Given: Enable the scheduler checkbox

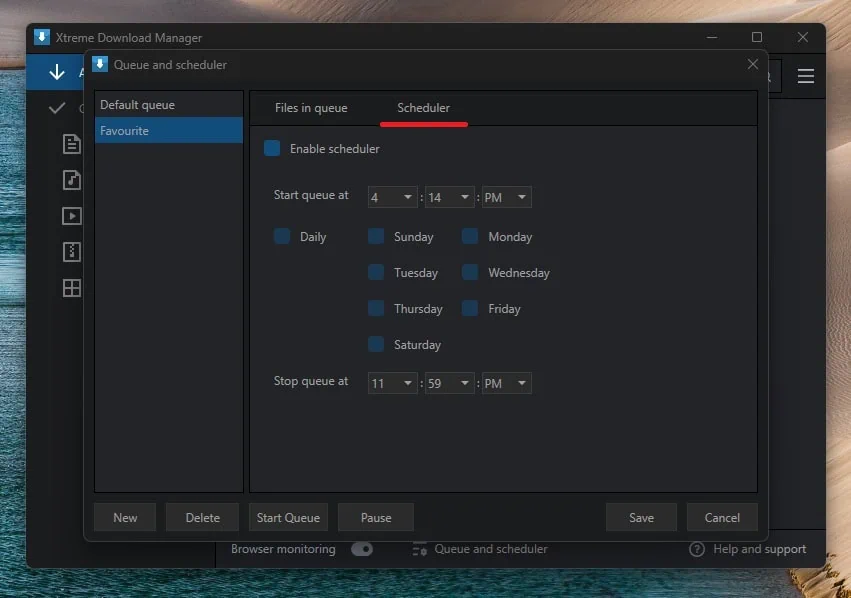Looking at the screenshot, I should [x=272, y=148].
